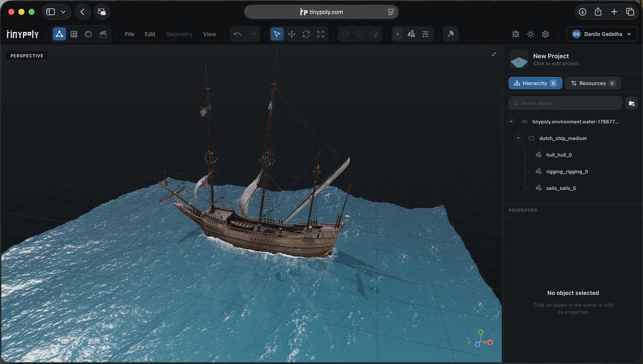Viewport: 643px width, 364px height.
Task: Open the View menu
Action: [209, 34]
